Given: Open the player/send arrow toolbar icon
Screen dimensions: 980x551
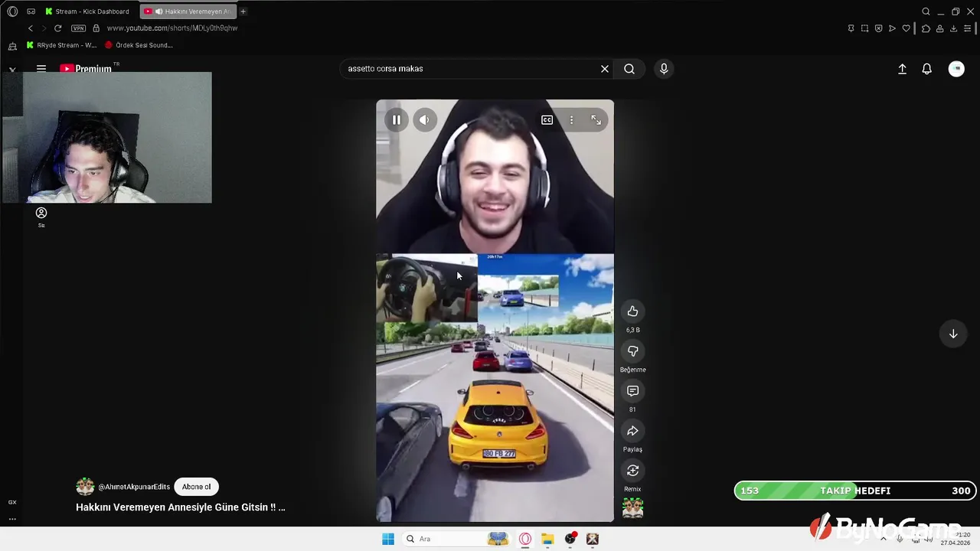Looking at the screenshot, I should tap(892, 28).
